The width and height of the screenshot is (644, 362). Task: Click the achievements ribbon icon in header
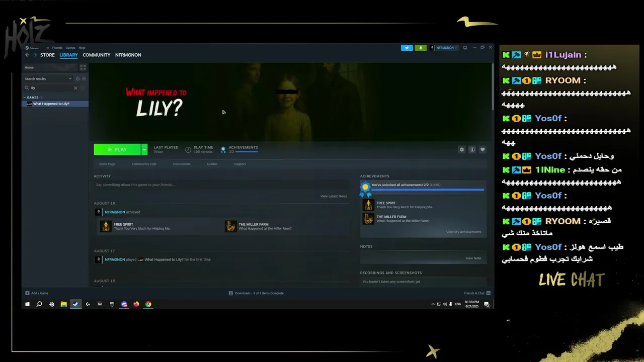point(223,149)
